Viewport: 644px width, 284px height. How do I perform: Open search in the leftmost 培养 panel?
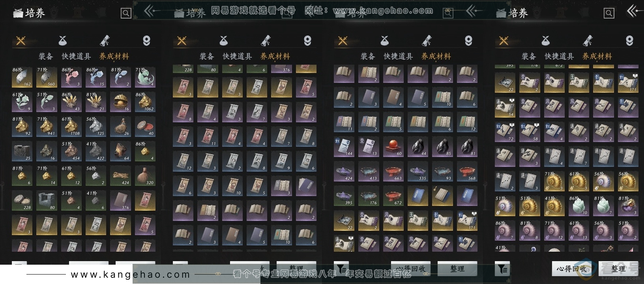tap(126, 13)
